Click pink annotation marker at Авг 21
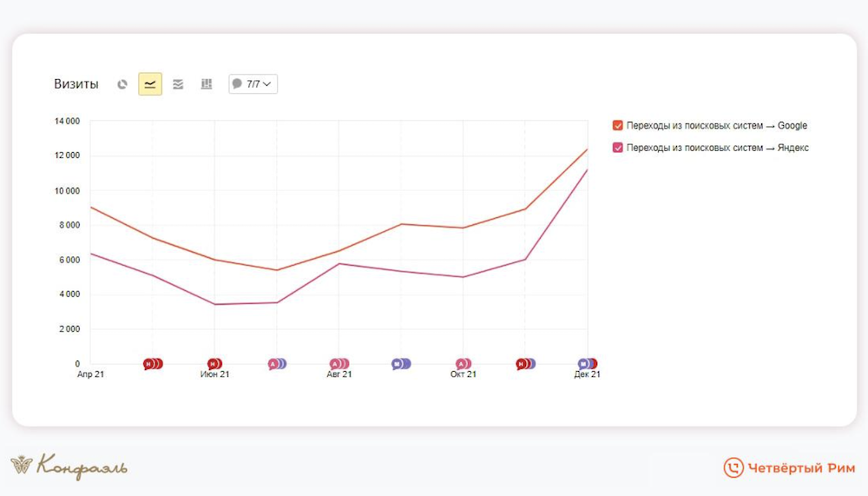 (x=336, y=364)
